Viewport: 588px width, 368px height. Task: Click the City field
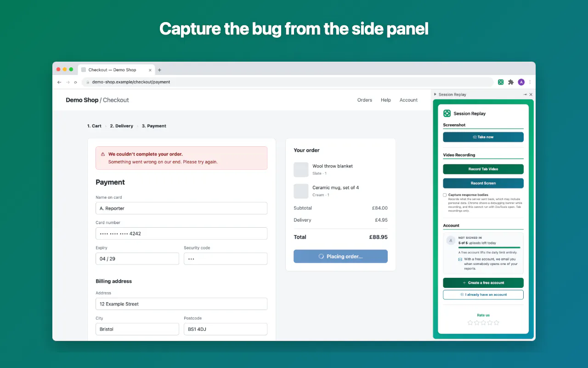(x=137, y=329)
